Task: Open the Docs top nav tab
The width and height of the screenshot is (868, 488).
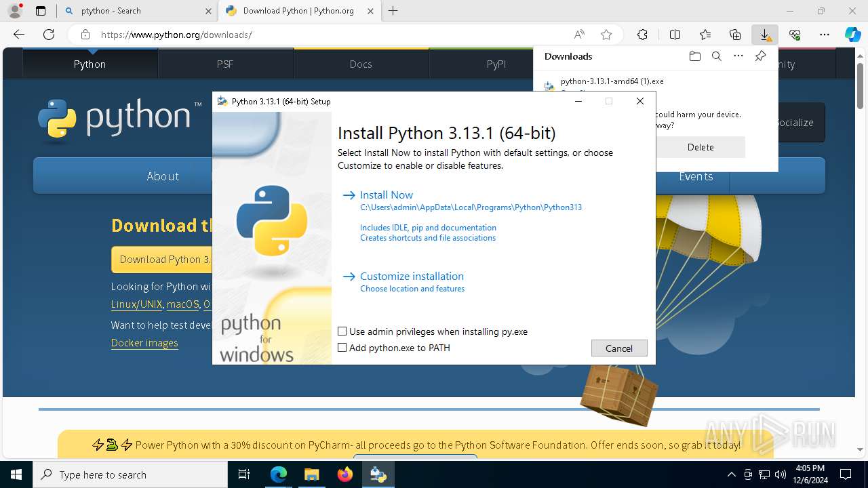Action: tap(361, 64)
